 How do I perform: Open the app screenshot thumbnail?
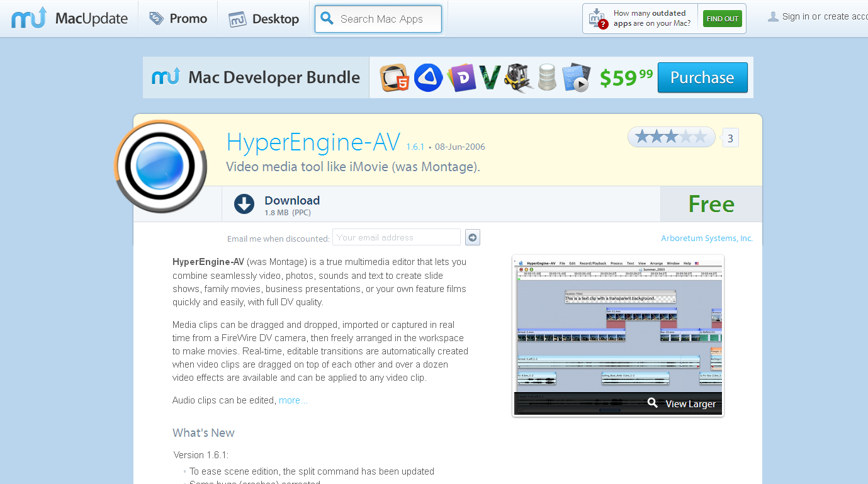[618, 335]
